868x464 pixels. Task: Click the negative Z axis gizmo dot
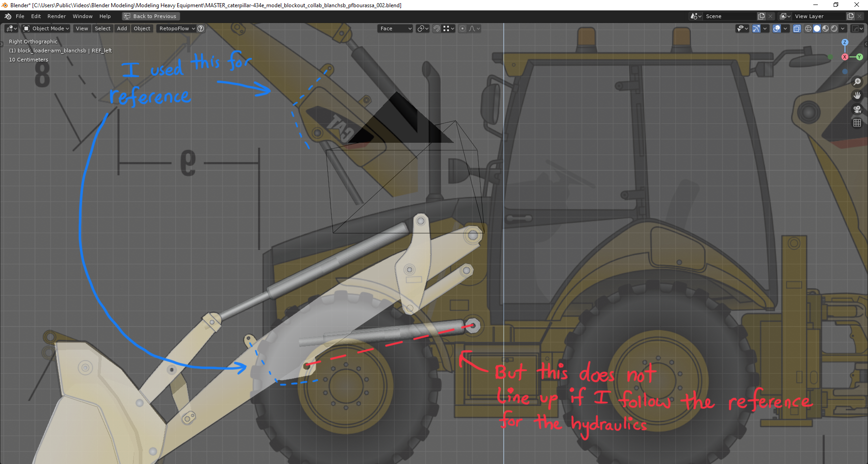(845, 71)
